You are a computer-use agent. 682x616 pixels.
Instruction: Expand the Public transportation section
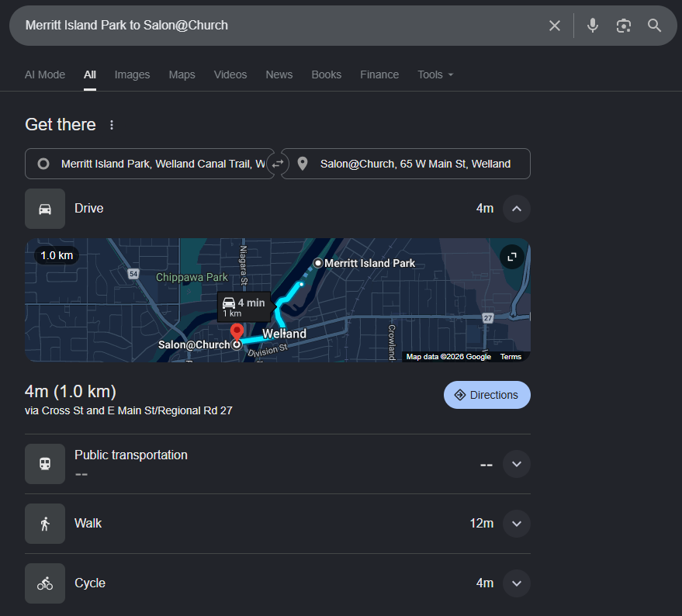[x=516, y=464]
